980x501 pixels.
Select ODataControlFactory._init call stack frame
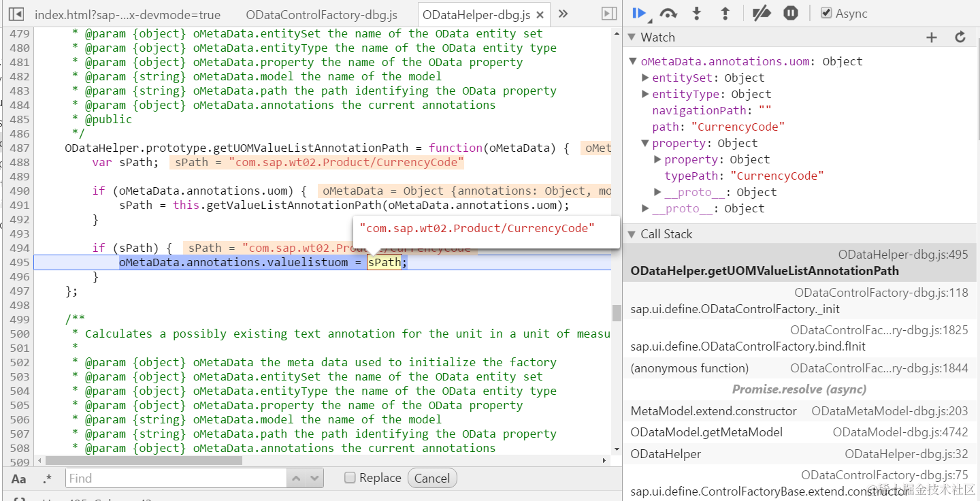click(800, 301)
